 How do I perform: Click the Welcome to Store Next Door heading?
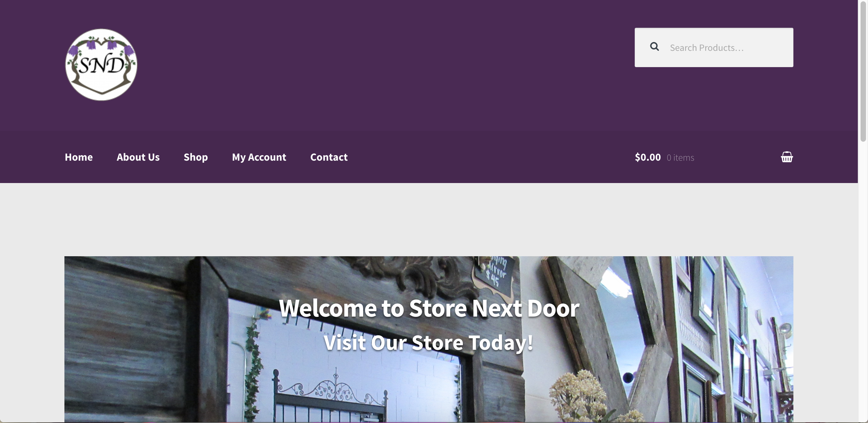429,308
